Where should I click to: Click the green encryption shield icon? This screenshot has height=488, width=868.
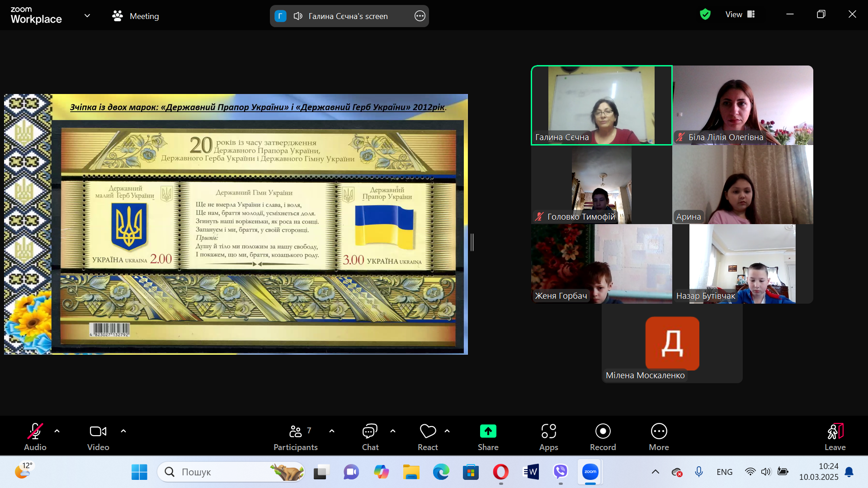705,14
